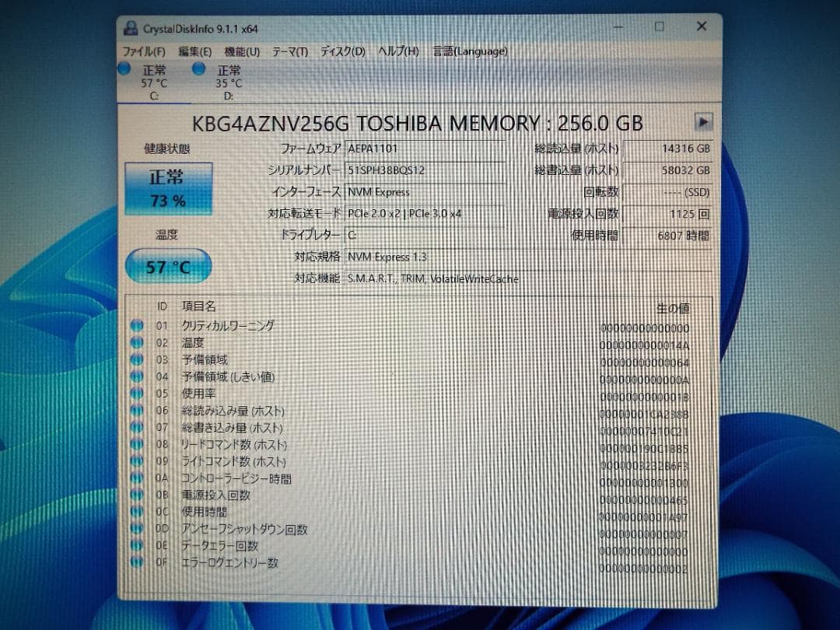Click the indicator beside アンセーフシャットダウン回数
This screenshot has width=840, height=630.
(x=137, y=529)
